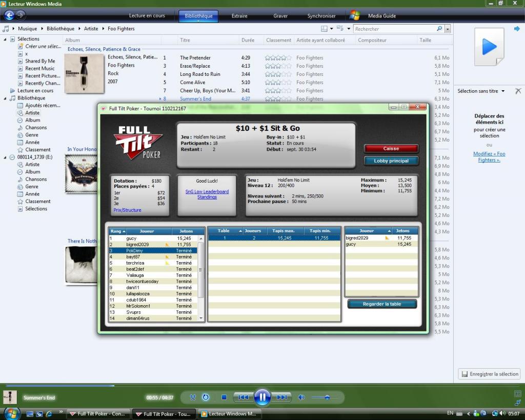Open the Synchroniser tab

tap(321, 16)
